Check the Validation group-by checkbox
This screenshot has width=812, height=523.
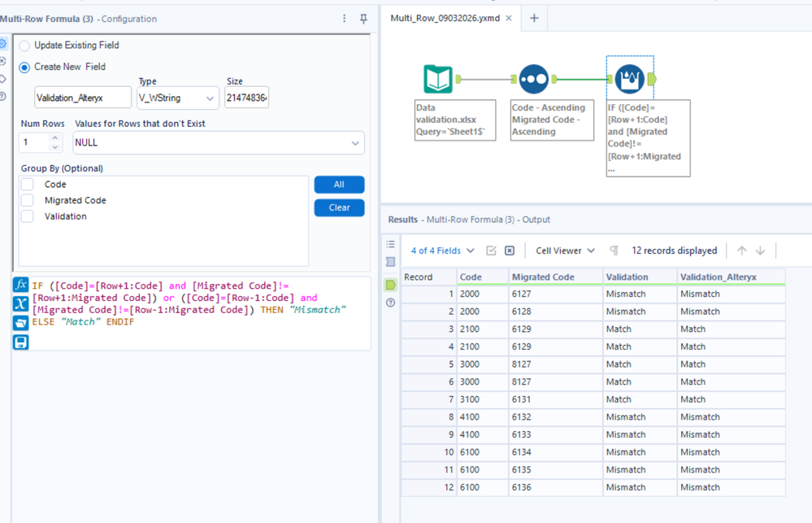pos(28,216)
